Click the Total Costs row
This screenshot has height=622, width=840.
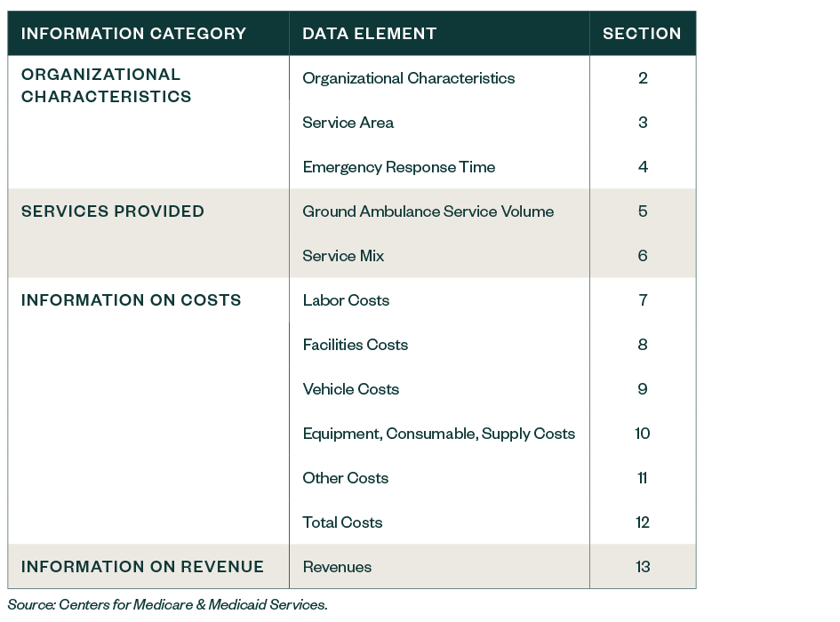point(341,522)
